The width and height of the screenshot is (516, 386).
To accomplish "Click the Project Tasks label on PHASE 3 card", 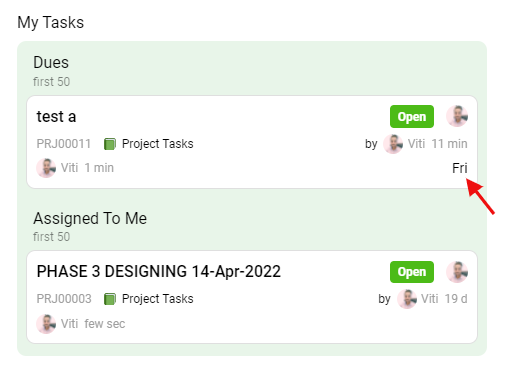I will 158,299.
